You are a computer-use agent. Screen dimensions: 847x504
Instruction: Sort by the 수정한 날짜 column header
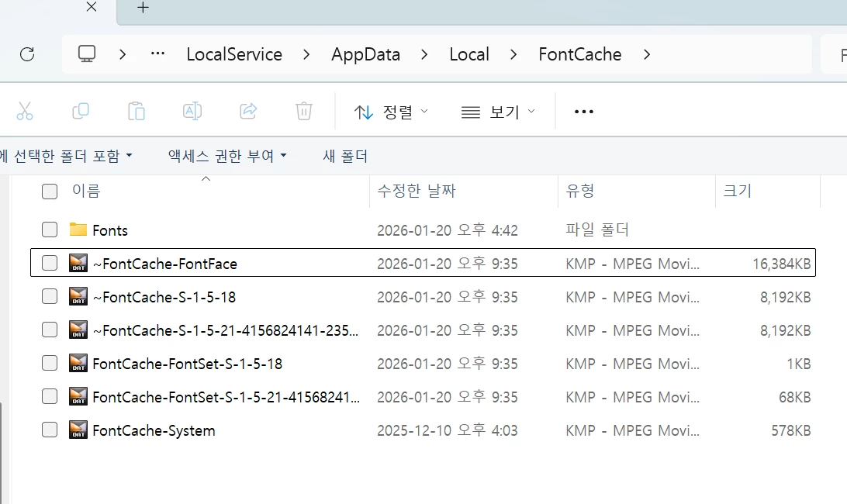click(417, 191)
